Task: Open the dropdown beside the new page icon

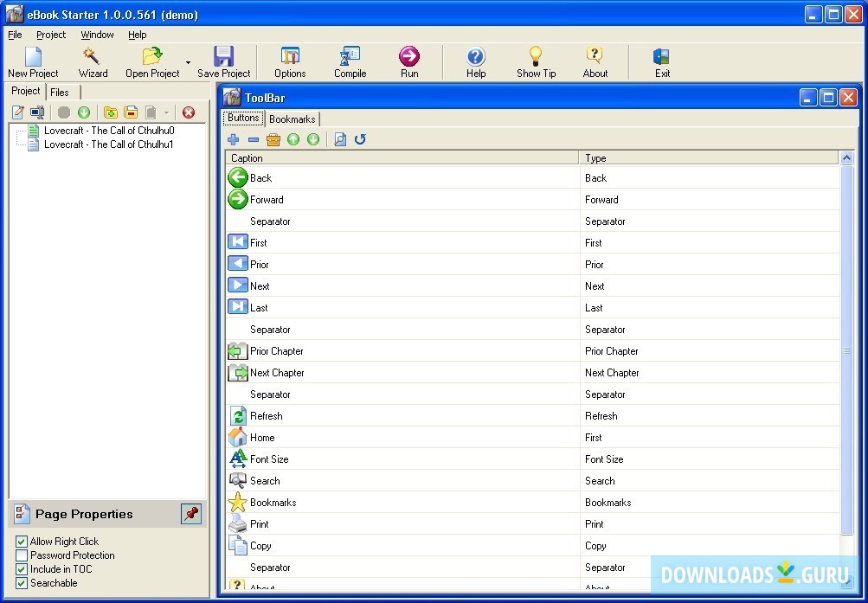Action: [165, 112]
